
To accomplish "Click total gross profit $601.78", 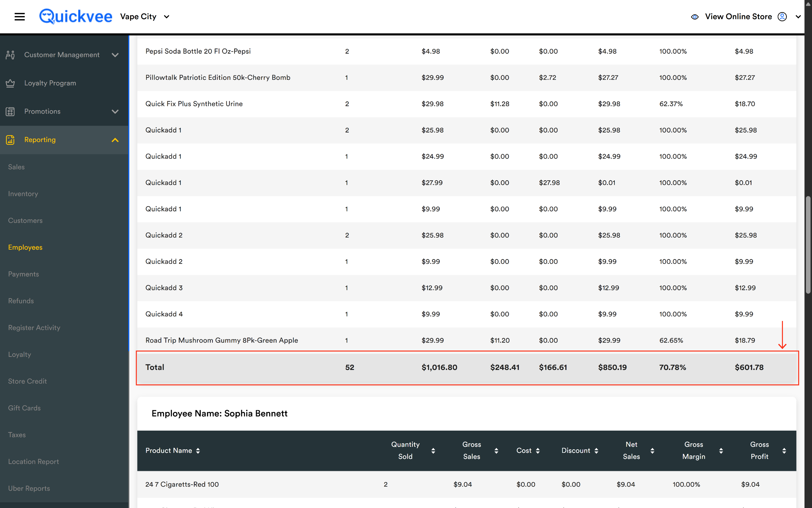I will (x=749, y=367).
